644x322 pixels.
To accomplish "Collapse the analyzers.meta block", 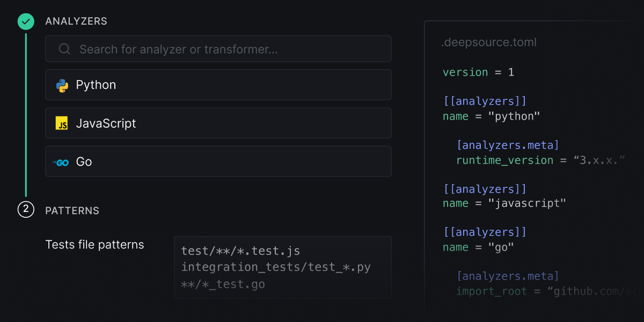I will (x=508, y=145).
